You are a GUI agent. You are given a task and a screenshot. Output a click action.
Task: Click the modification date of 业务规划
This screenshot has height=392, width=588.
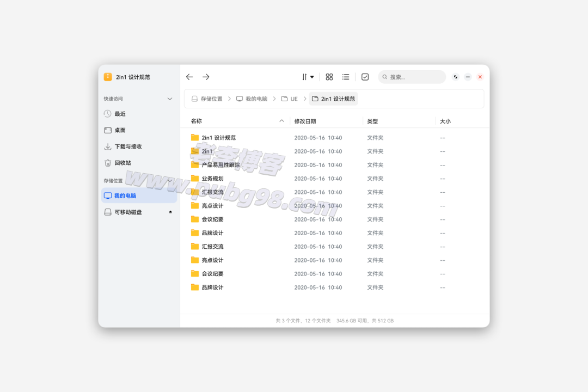pos(318,179)
